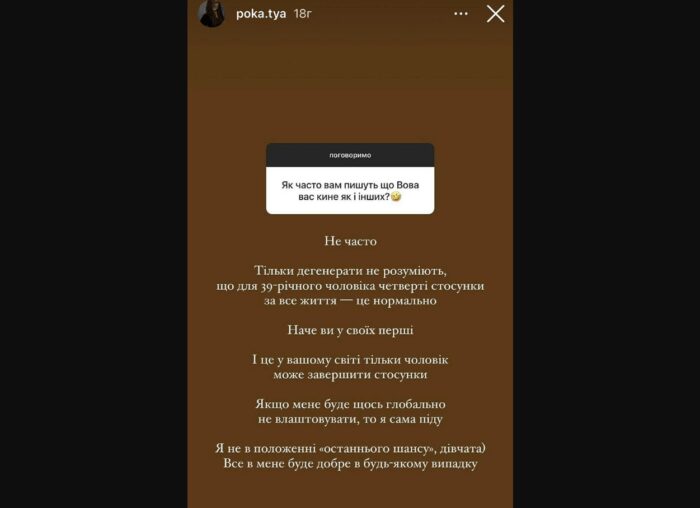Click the line mentioning '39-річного чоловіка'
The height and width of the screenshot is (508, 700).
coord(350,286)
